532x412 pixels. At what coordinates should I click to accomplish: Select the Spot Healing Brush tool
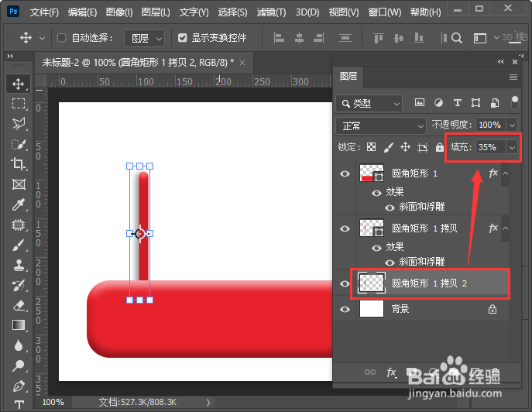pos(19,225)
